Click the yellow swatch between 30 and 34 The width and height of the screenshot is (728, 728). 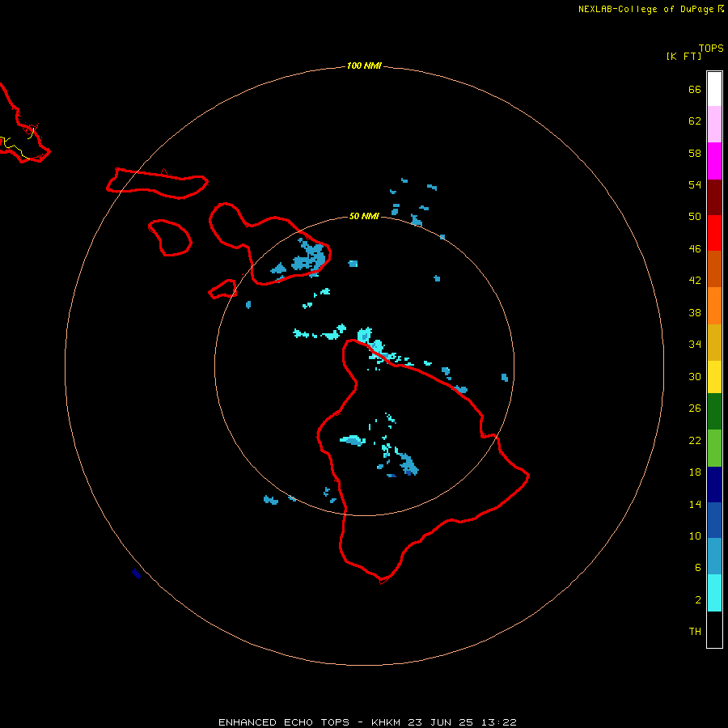[x=714, y=377]
